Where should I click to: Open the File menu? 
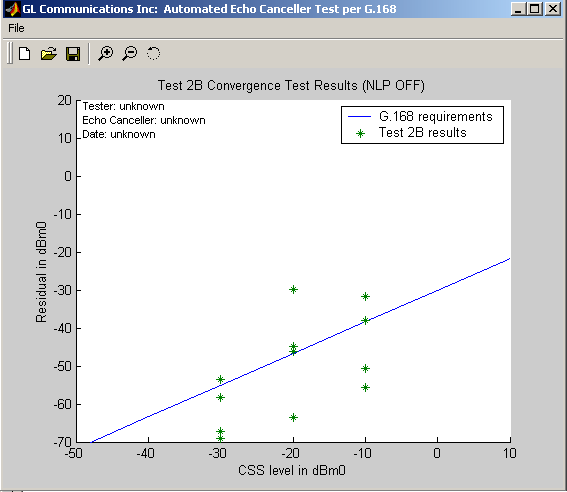click(16, 28)
